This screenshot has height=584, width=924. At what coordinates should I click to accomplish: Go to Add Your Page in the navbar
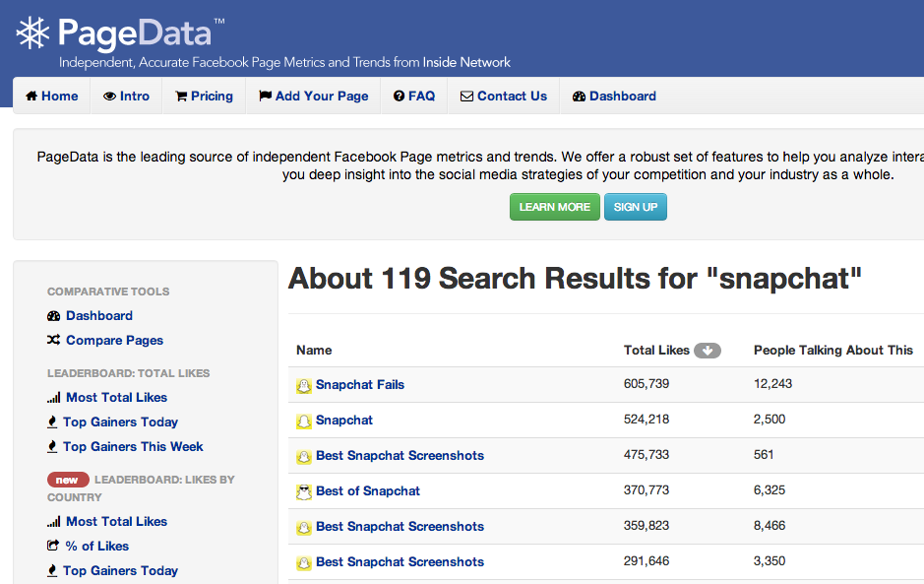313,97
